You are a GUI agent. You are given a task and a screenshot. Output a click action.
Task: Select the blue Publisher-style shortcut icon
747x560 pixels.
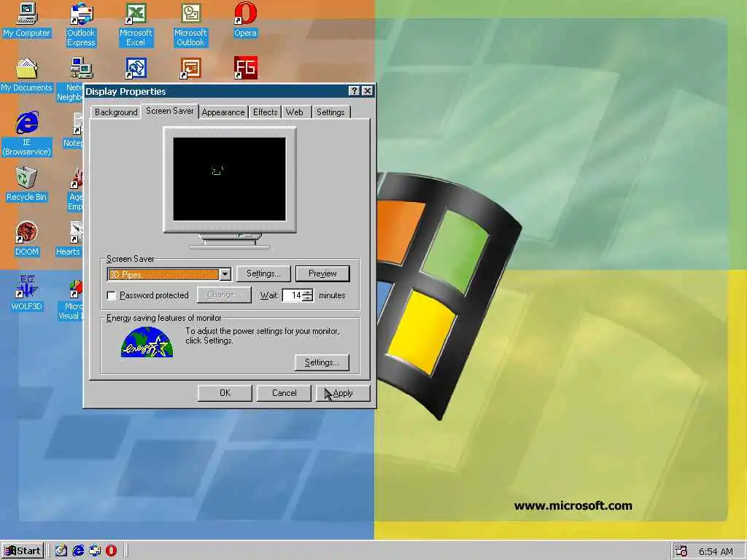point(136,68)
